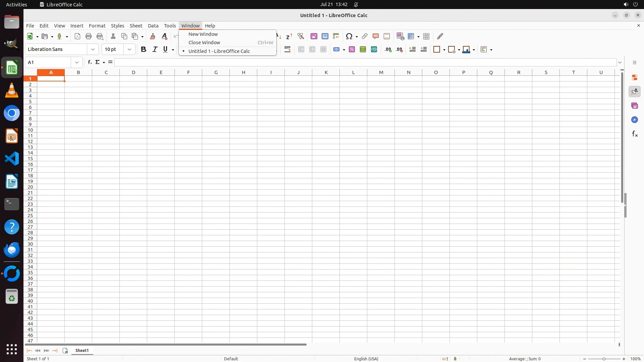Click the Sheet1 tab
Viewport: 644px width, 362px height.
tap(82, 351)
